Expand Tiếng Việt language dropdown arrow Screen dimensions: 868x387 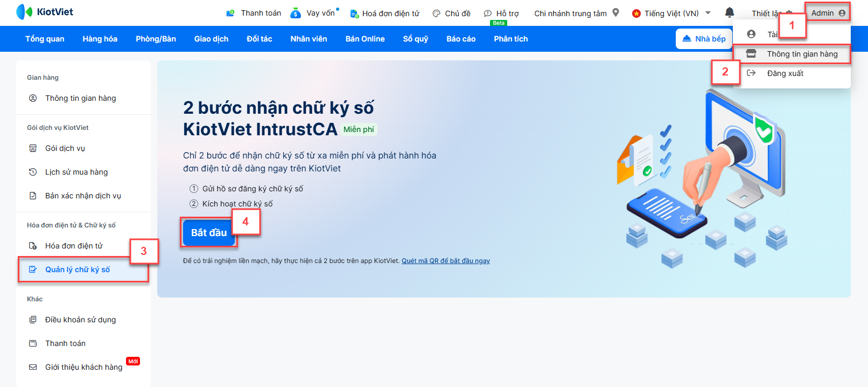708,13
